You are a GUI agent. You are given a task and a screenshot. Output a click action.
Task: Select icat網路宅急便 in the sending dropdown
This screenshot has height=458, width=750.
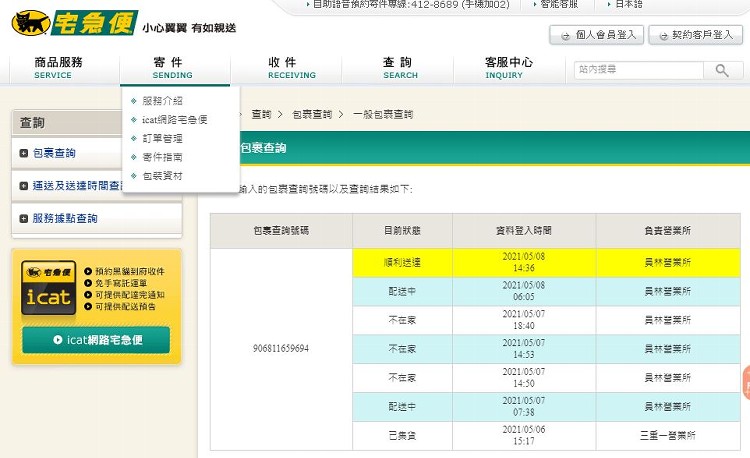click(x=175, y=120)
